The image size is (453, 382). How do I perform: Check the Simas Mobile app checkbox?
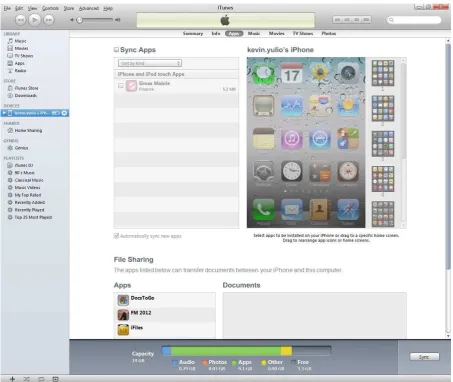[x=121, y=86]
